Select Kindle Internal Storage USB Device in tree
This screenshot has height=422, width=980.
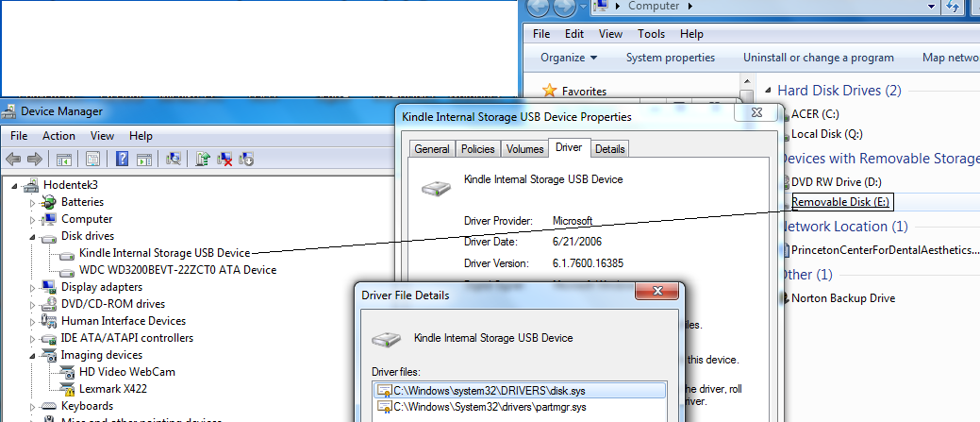click(164, 253)
